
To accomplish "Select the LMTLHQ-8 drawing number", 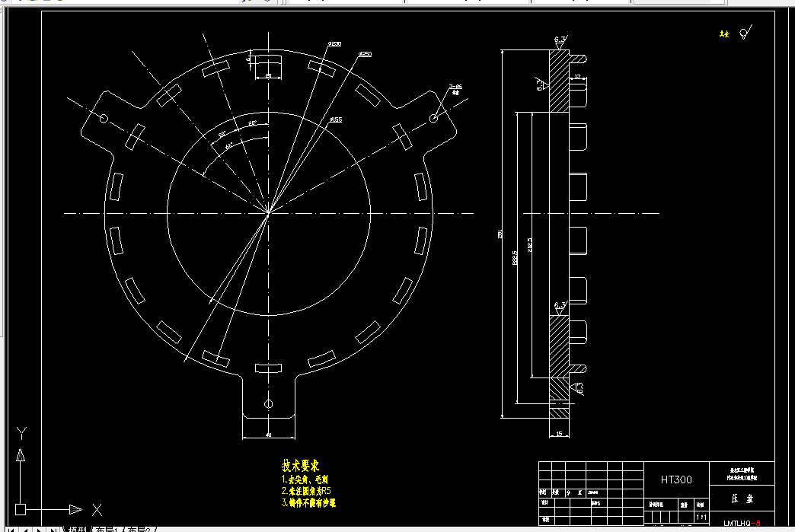I will (x=742, y=523).
